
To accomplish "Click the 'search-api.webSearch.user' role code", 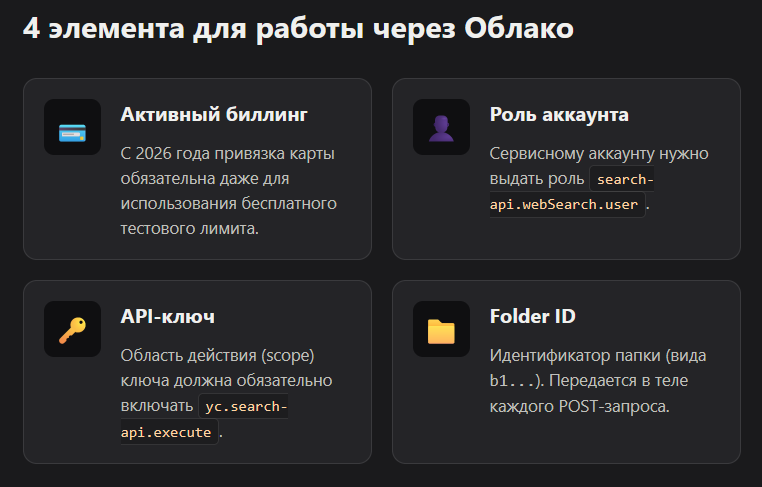I will (572, 192).
